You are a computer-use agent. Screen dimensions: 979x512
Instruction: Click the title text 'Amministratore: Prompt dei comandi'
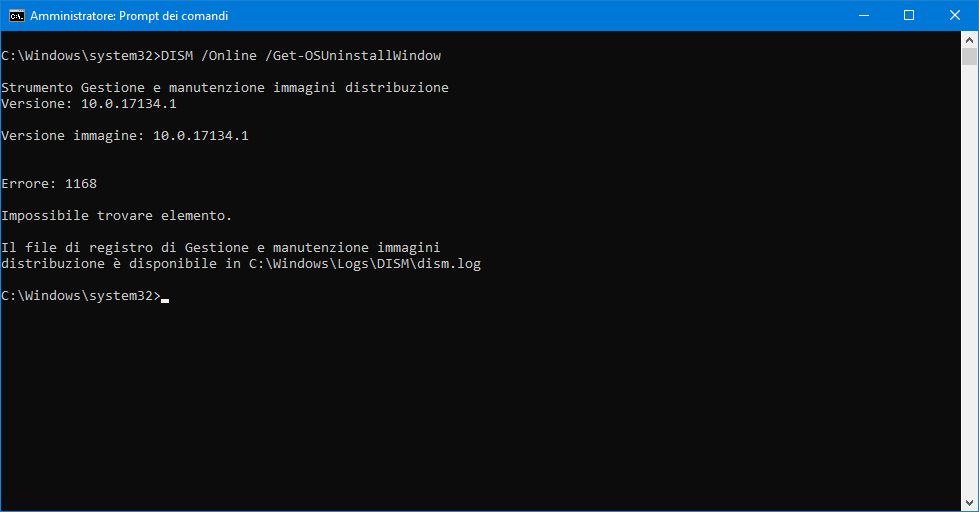coord(129,16)
